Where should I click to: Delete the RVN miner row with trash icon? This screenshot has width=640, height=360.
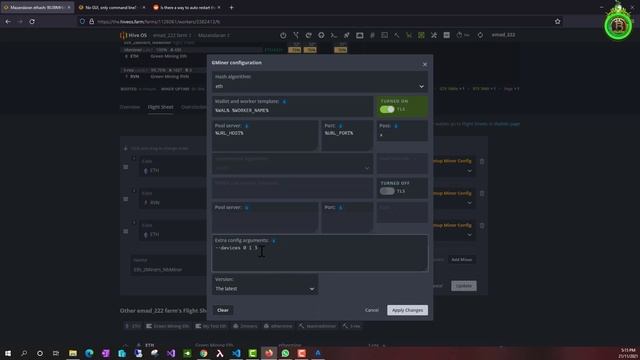point(482,193)
